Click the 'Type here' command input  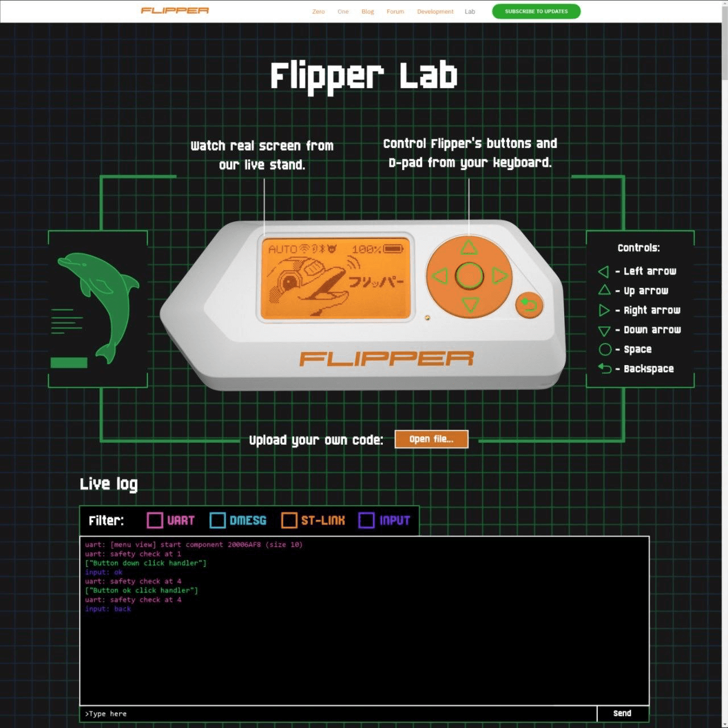coord(338,714)
